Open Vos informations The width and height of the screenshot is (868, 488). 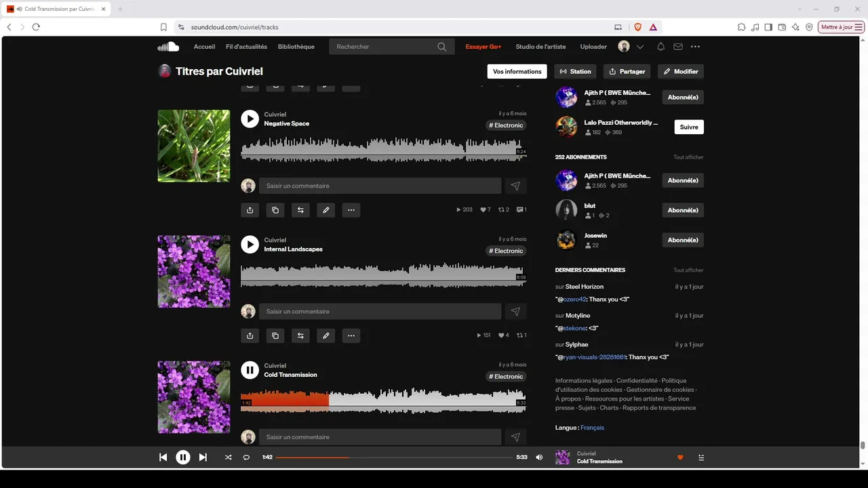pyautogui.click(x=517, y=71)
